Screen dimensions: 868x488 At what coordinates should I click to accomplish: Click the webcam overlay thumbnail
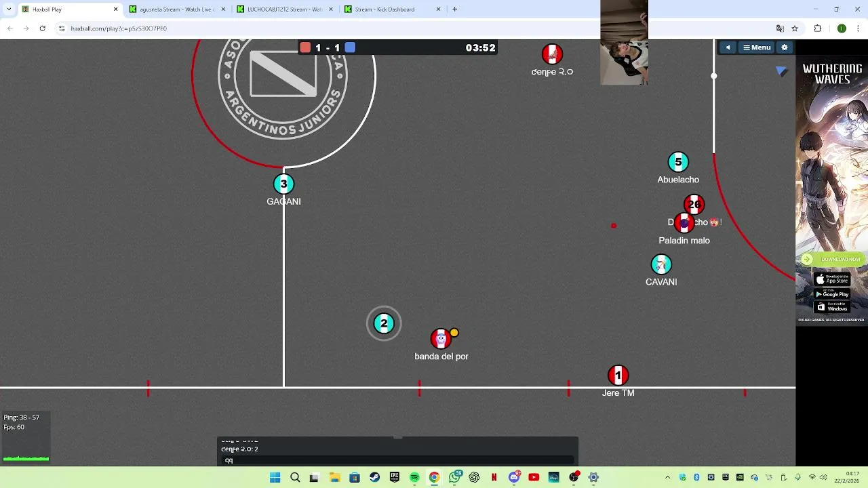[624, 42]
